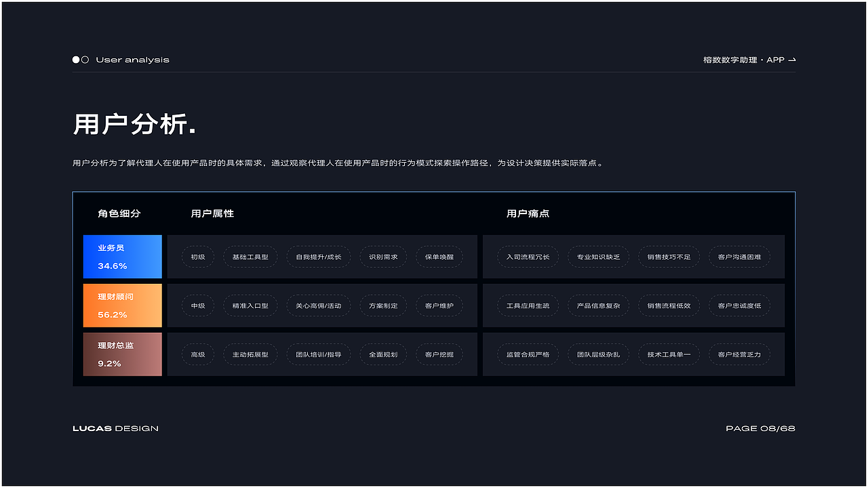Click the 保单唤醒 tag button
The width and height of the screenshot is (868, 488).
[x=439, y=257]
